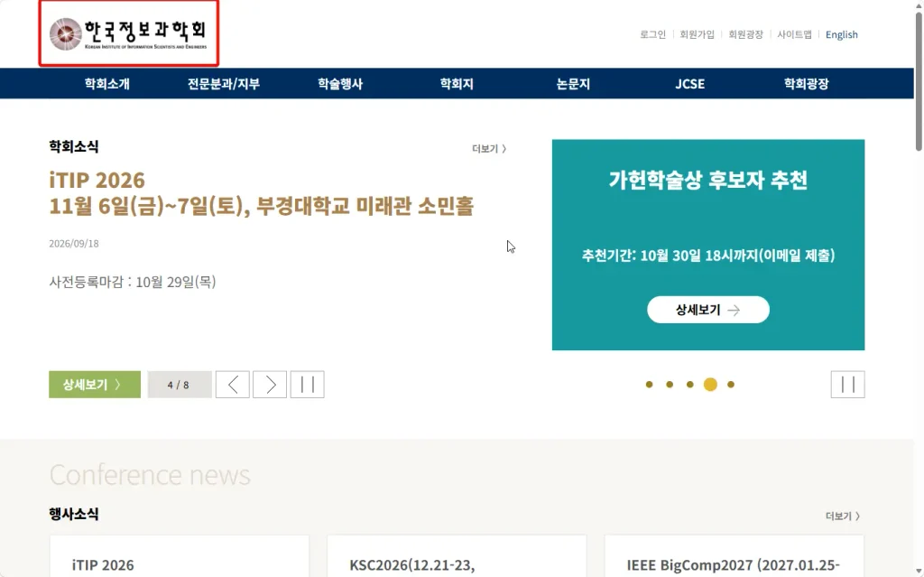Select the third banner dot

coord(689,385)
